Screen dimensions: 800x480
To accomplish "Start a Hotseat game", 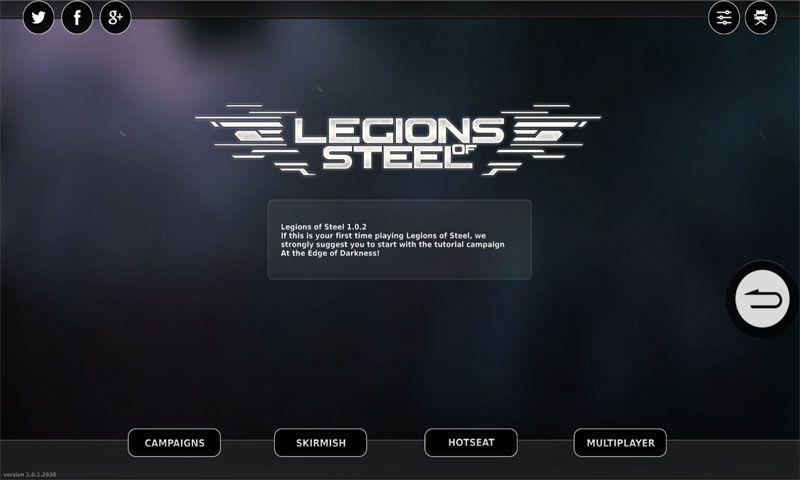I will [x=471, y=443].
